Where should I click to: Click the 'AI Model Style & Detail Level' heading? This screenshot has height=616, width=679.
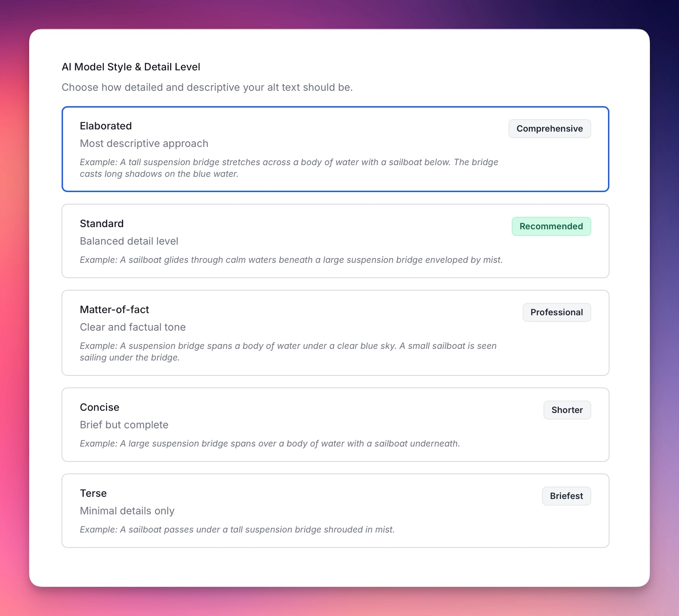pyautogui.click(x=131, y=67)
